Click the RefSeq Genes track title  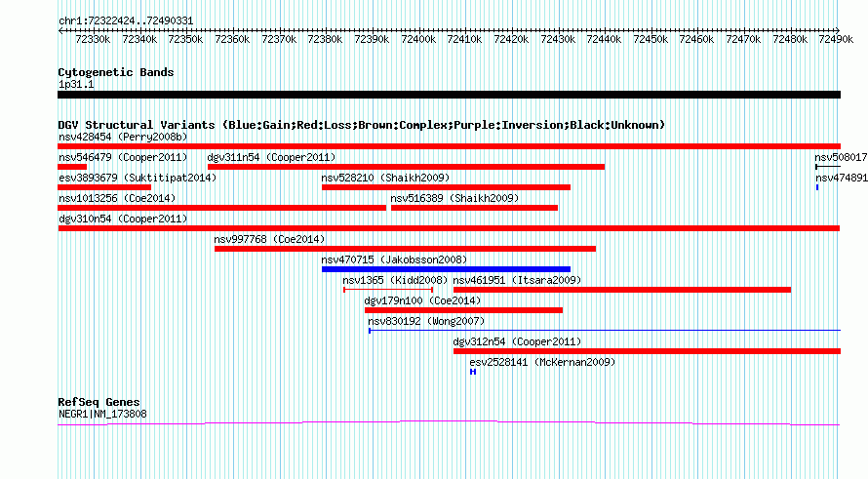[x=99, y=402]
